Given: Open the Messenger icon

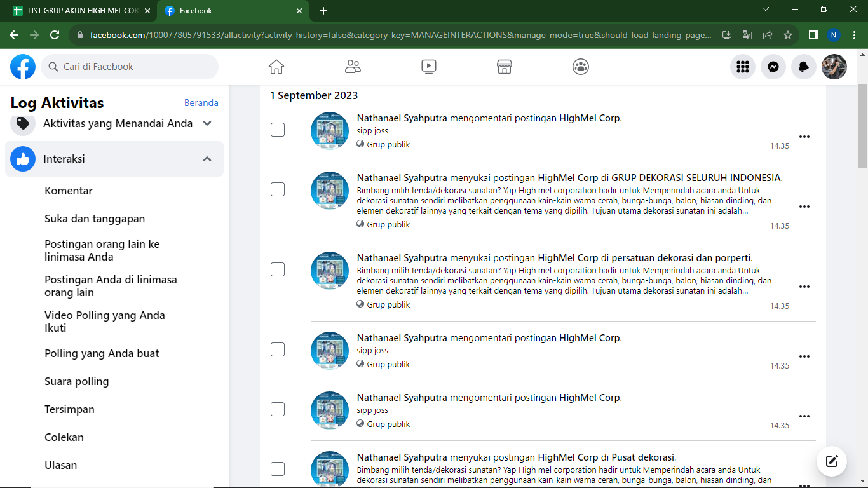Looking at the screenshot, I should tap(773, 67).
